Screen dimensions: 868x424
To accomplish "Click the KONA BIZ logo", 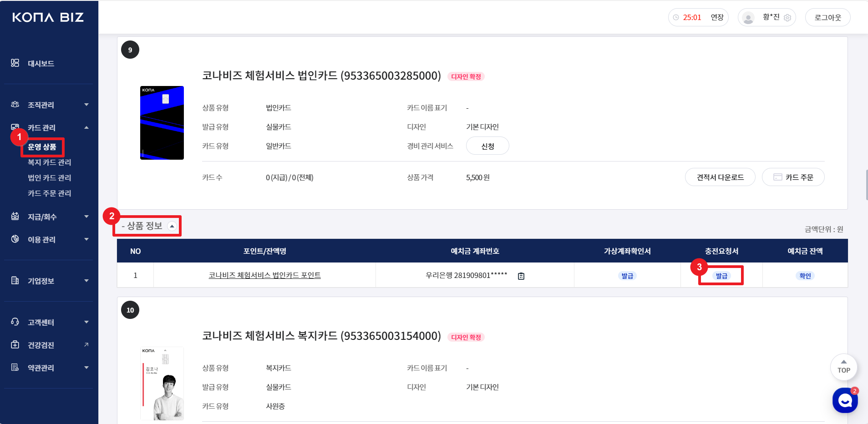I will [x=48, y=17].
